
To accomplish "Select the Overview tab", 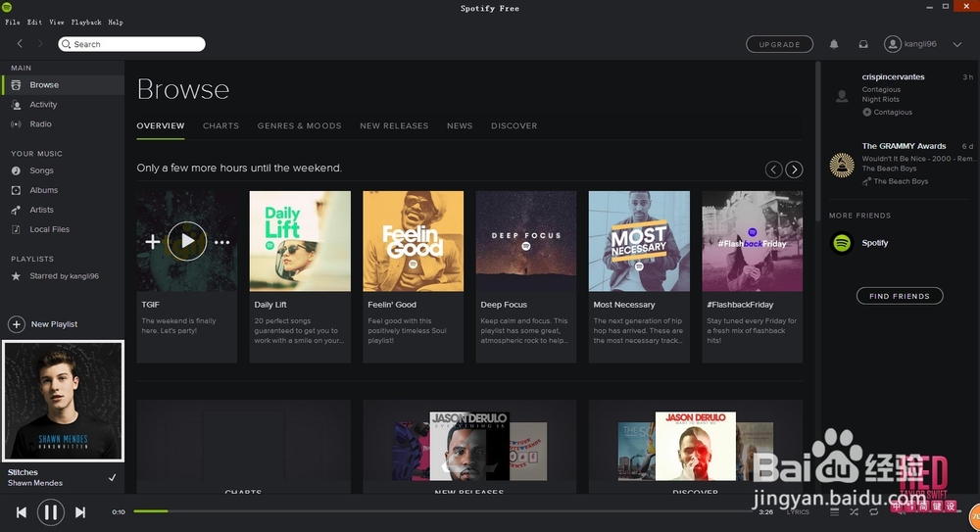I will [161, 125].
